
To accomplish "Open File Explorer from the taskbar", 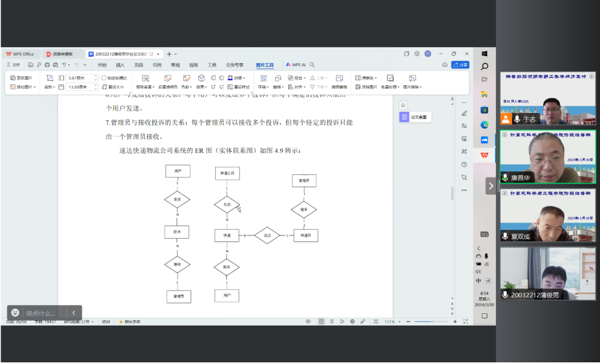I will coord(485,95).
